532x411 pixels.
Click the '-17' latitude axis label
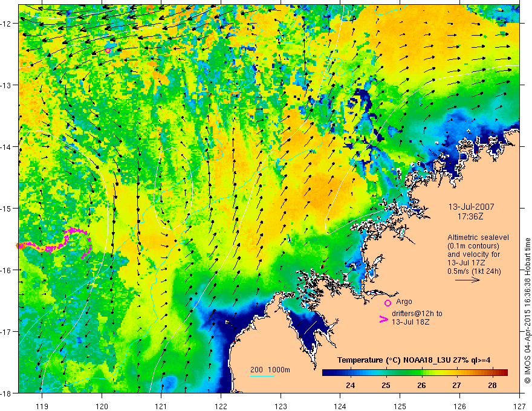[7, 332]
